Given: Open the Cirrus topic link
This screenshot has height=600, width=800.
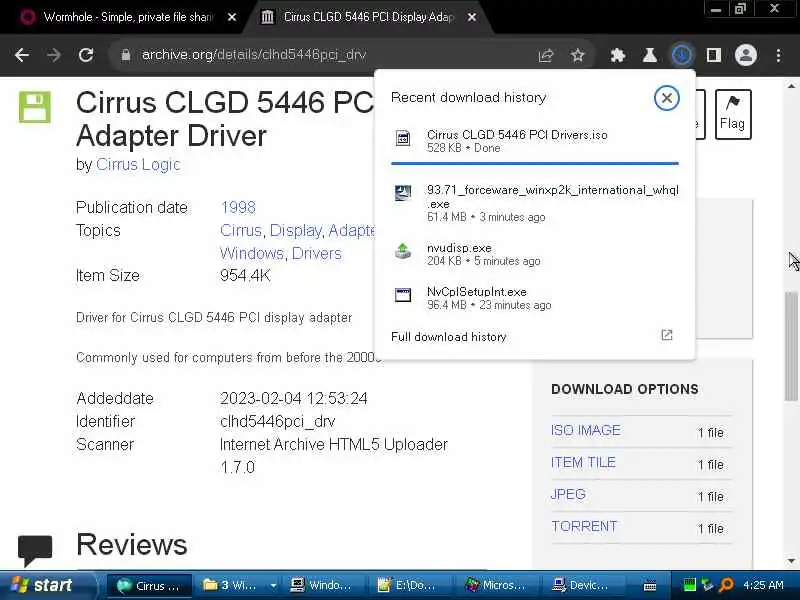Looking at the screenshot, I should pyautogui.click(x=240, y=231).
